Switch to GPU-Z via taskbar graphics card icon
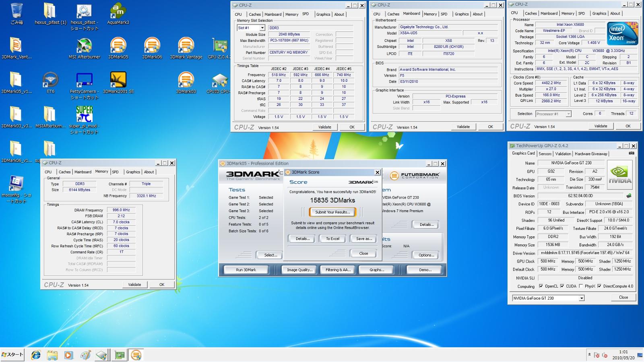This screenshot has height=362, width=644. point(120,355)
